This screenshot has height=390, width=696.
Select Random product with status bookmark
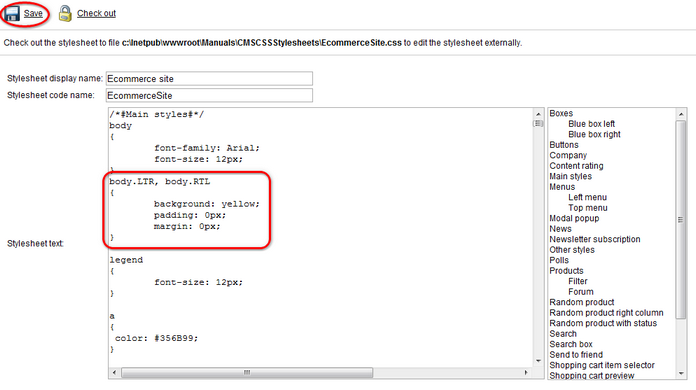coord(603,323)
